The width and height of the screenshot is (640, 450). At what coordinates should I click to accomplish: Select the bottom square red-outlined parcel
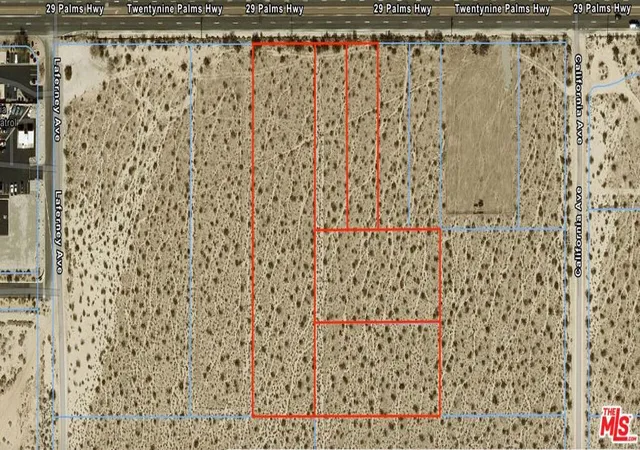[x=378, y=369]
